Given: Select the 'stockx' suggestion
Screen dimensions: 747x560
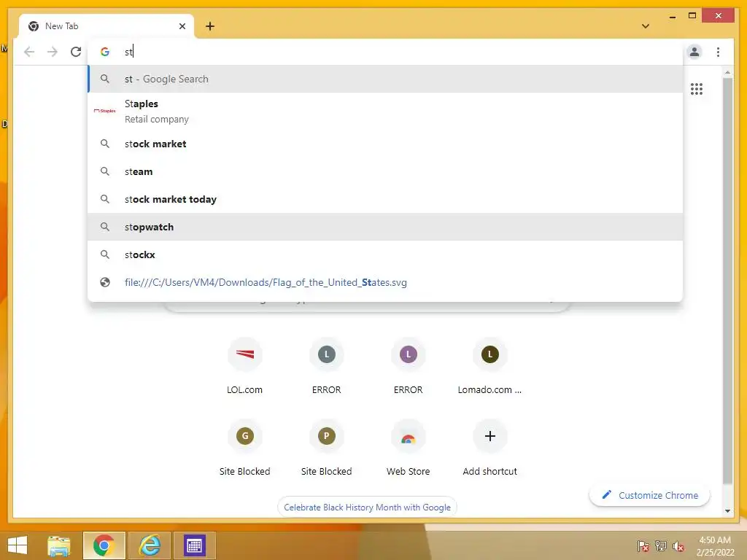Looking at the screenshot, I should [x=385, y=254].
